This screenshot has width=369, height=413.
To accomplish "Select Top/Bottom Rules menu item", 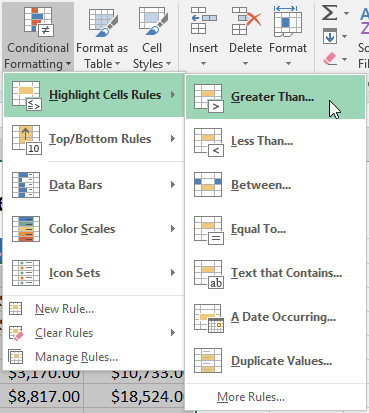I will click(94, 139).
